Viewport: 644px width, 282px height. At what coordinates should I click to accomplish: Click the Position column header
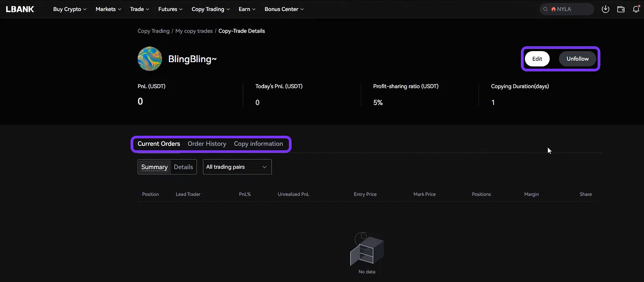(150, 194)
